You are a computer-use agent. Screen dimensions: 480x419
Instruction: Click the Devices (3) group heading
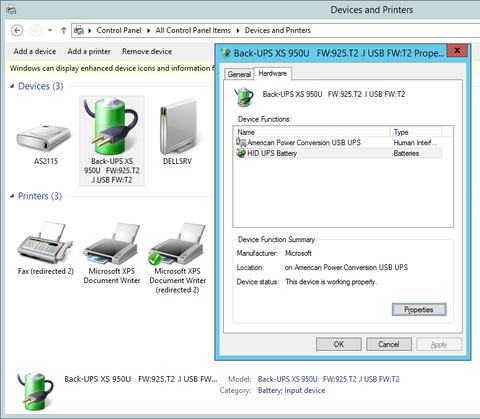pos(40,86)
